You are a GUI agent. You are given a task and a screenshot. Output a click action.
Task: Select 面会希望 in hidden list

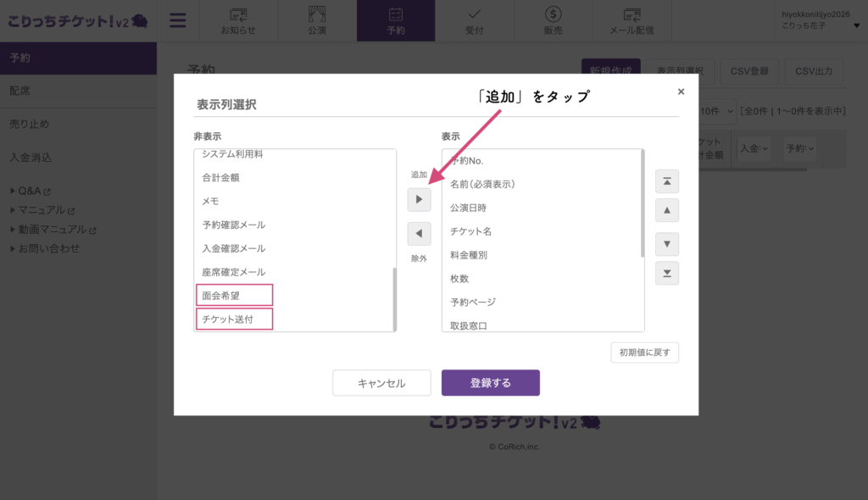click(234, 295)
